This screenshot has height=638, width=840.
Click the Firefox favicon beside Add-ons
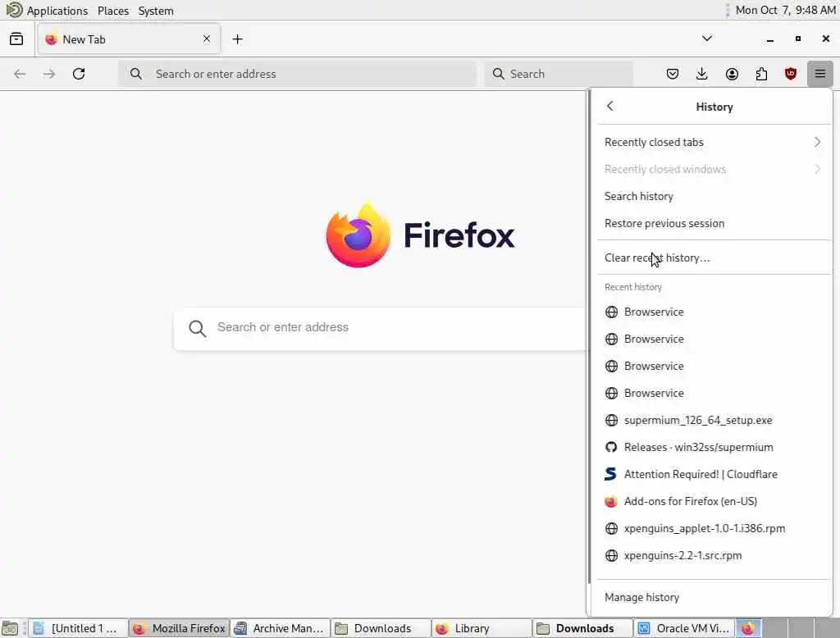click(x=611, y=501)
